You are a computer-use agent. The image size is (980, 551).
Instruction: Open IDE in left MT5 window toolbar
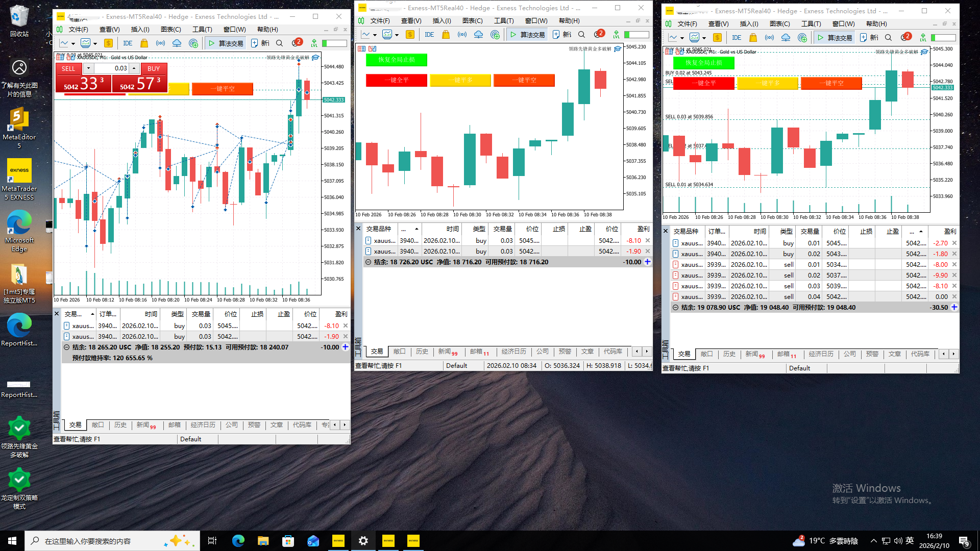tap(128, 43)
